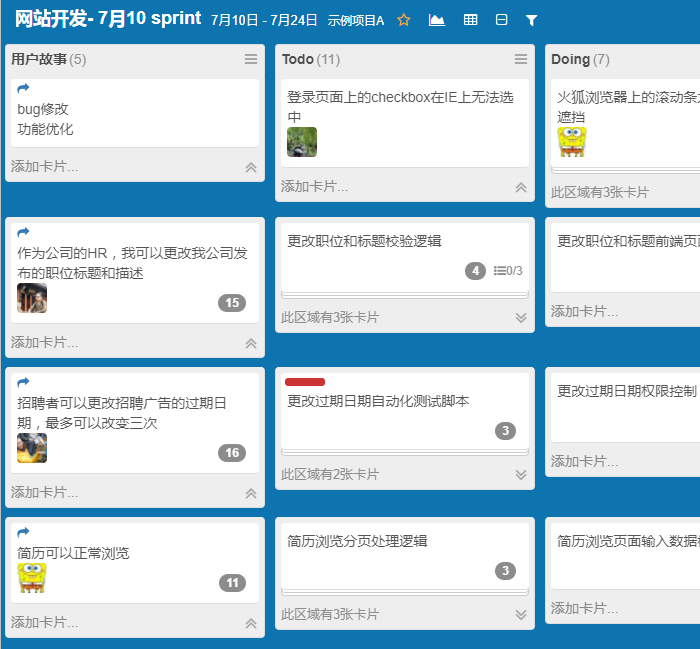Click the collapse-all box icon in the header
Image resolution: width=700 pixels, height=649 pixels.
[501, 20]
